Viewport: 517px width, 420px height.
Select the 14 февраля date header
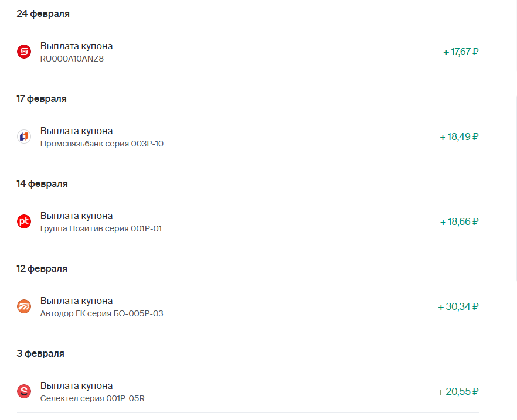click(42, 184)
